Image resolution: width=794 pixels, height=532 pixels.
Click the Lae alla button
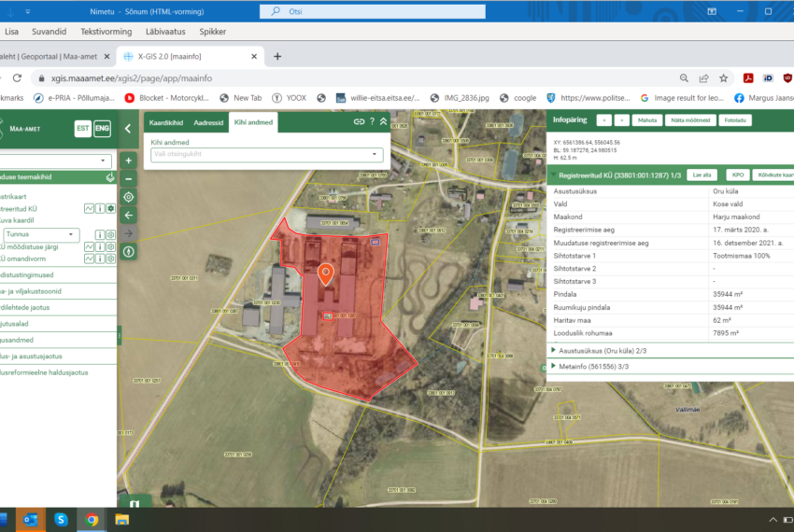pyautogui.click(x=702, y=175)
